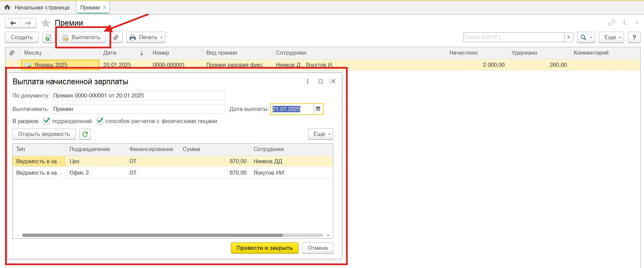Click the refresh icon beside Открыть ведомость
This screenshot has height=268, width=644.
coord(85,134)
